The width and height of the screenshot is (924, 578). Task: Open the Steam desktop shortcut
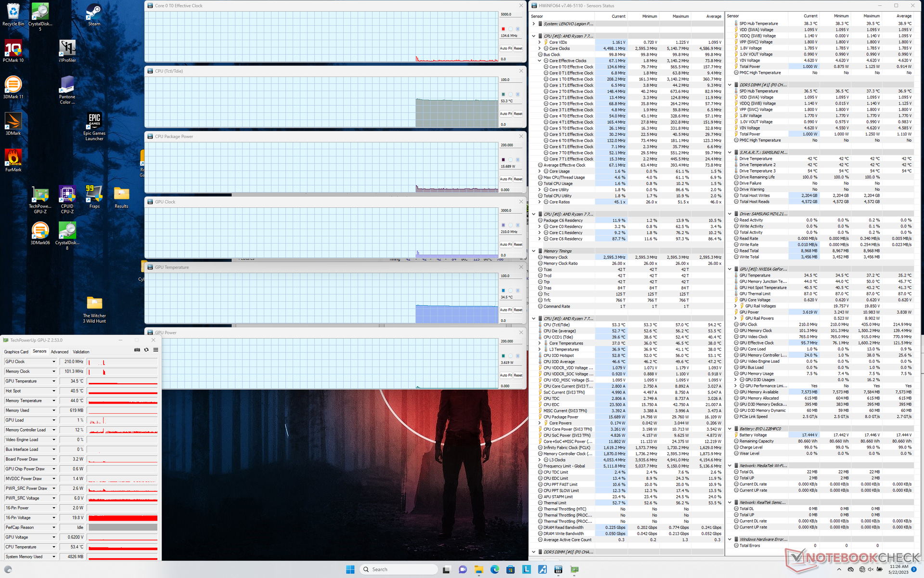click(x=94, y=14)
